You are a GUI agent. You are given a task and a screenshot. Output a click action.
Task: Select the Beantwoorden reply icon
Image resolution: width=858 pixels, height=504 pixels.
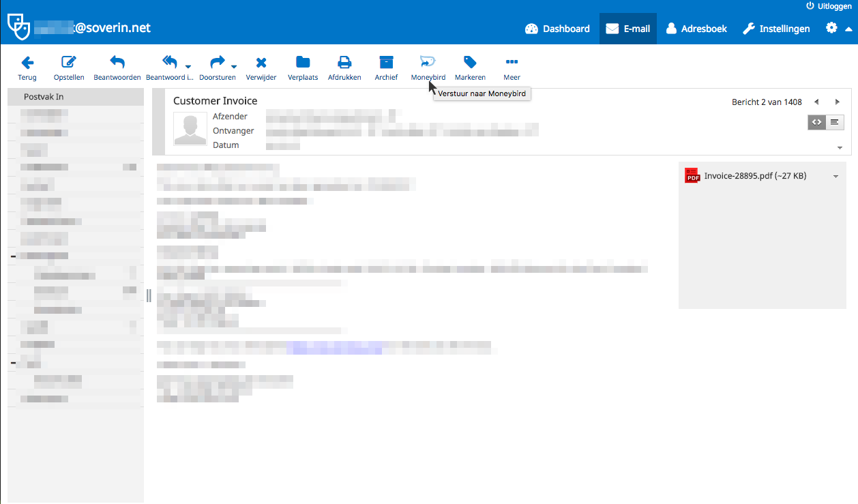pyautogui.click(x=117, y=67)
